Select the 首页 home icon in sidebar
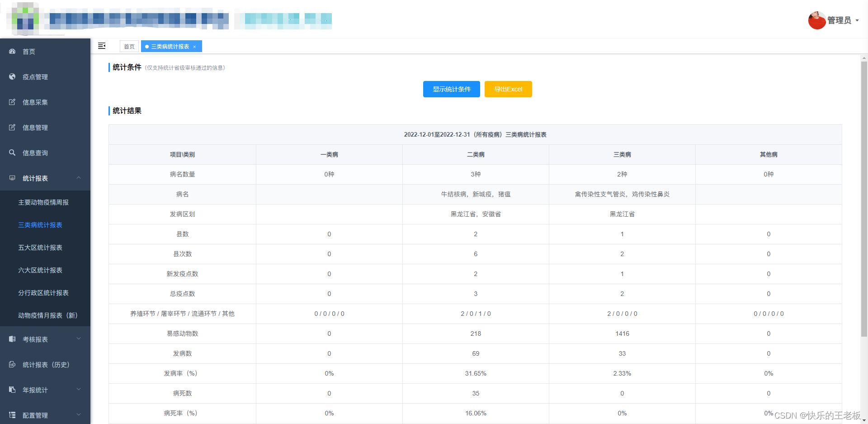 point(12,51)
